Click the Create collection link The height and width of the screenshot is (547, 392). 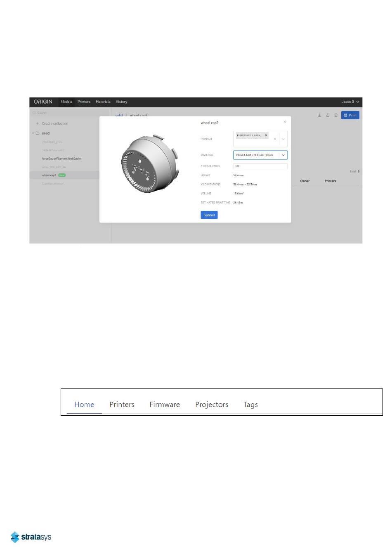[x=55, y=123]
